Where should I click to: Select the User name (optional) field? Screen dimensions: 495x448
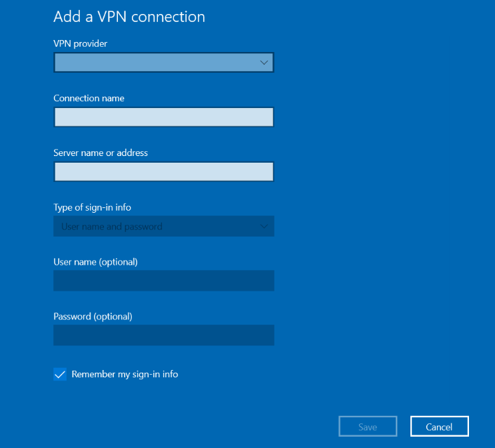pos(163,281)
